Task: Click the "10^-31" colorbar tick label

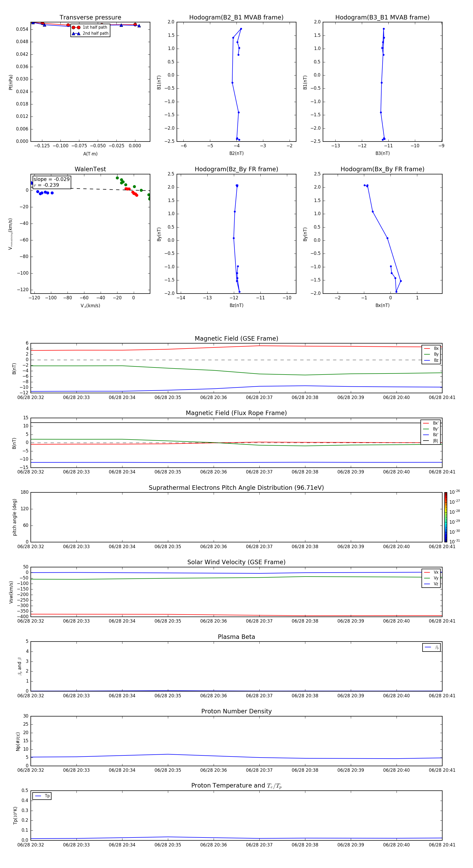Action: pyautogui.click(x=455, y=542)
